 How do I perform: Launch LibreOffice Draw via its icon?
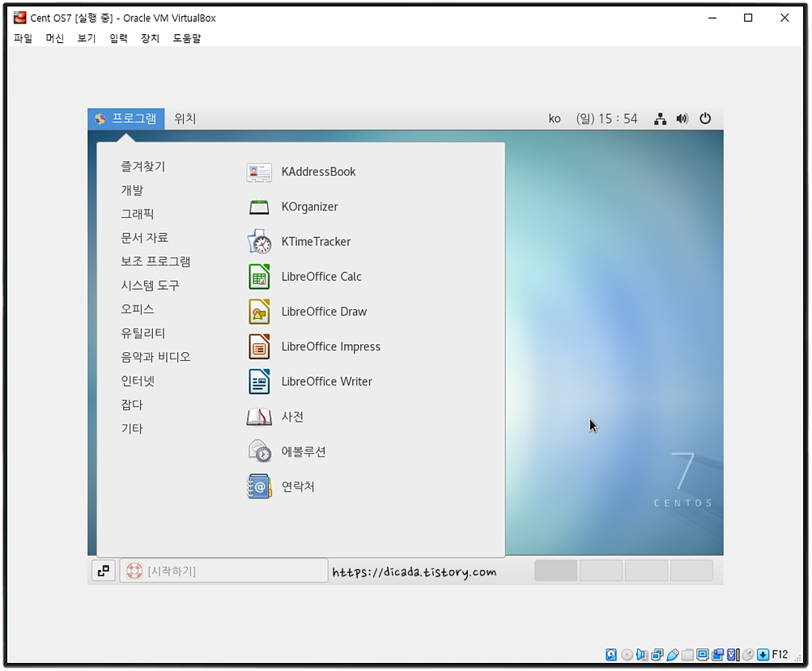point(259,312)
